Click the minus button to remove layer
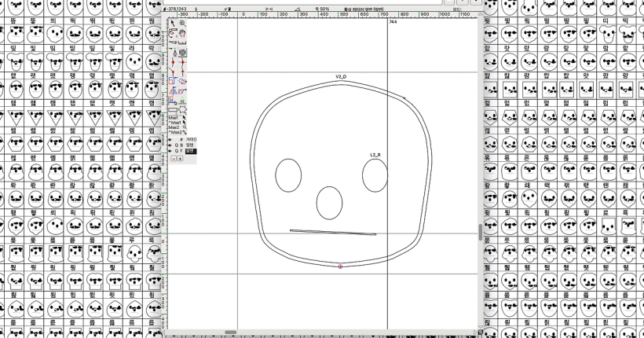This screenshot has height=338, width=644. (174, 158)
